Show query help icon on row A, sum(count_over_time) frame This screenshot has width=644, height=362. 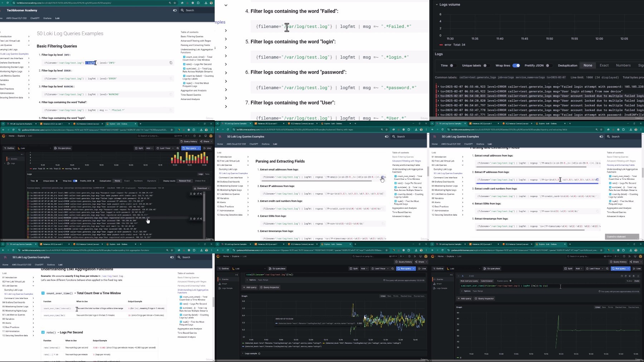[622, 276]
